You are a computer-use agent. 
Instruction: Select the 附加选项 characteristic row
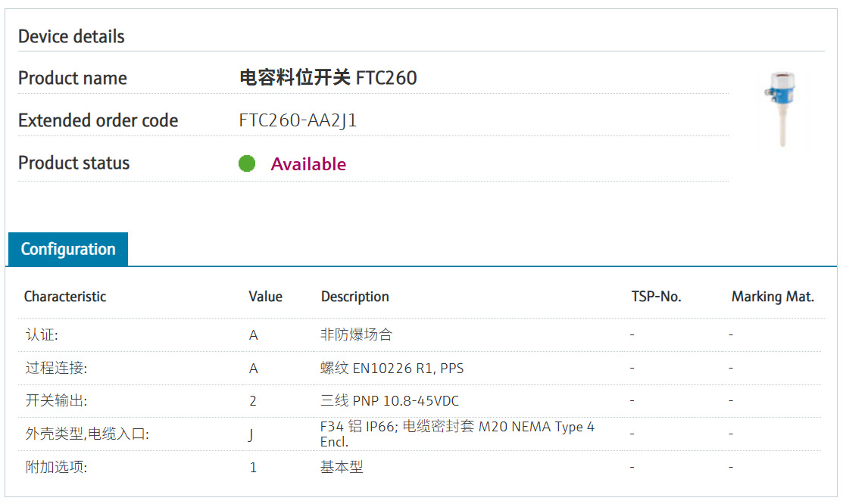point(56,468)
